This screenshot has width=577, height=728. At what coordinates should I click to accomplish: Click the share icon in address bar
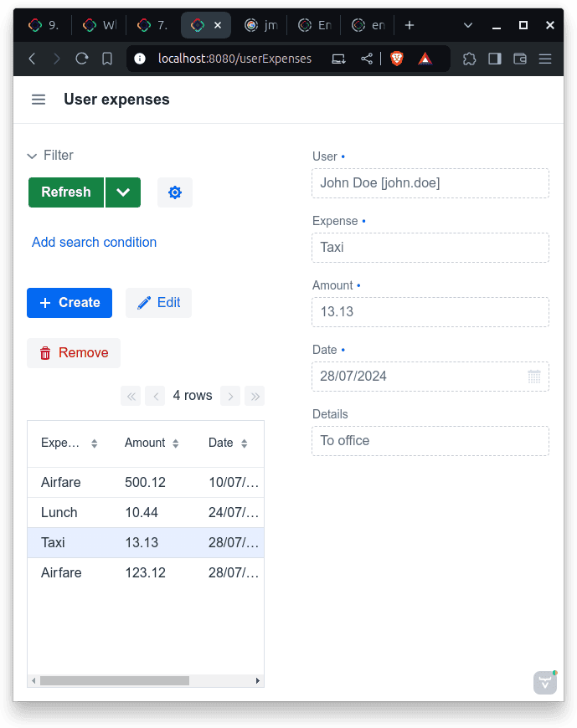click(367, 59)
